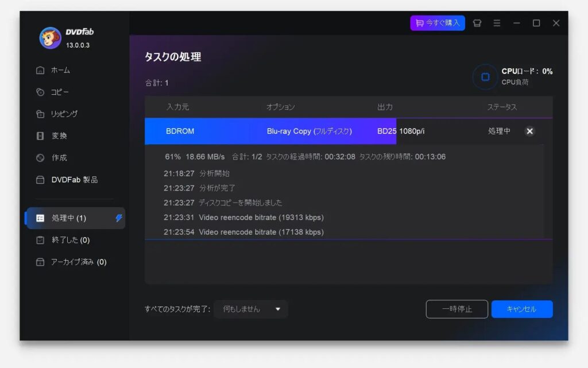Pause the task with 一時停止

pos(457,309)
